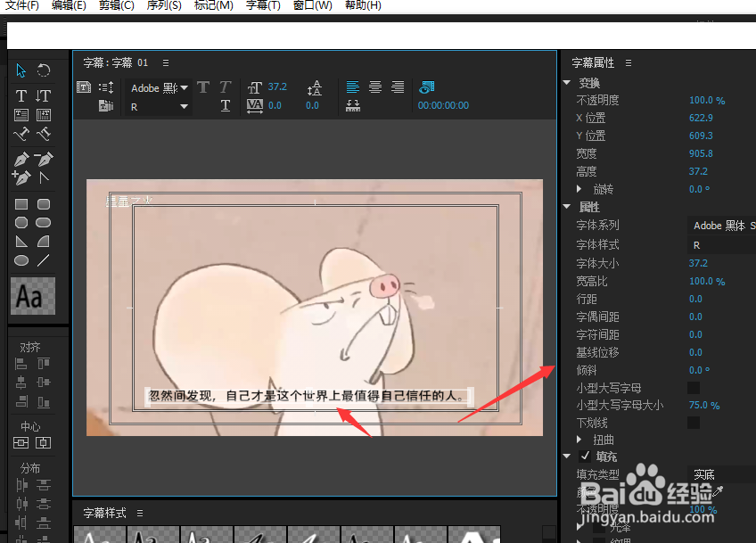Image resolution: width=756 pixels, height=543 pixels.
Task: Select the Vertical Area Type tool
Action: (44, 115)
